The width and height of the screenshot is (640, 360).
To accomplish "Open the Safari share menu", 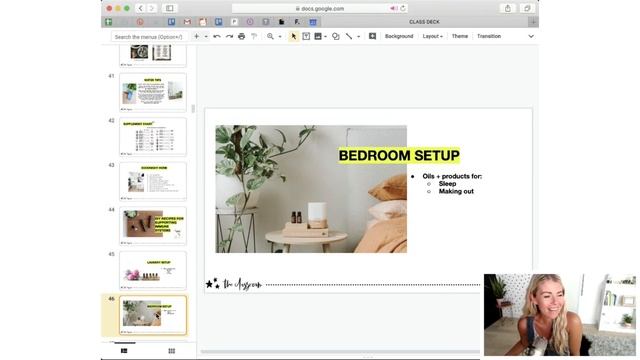I will [508, 8].
